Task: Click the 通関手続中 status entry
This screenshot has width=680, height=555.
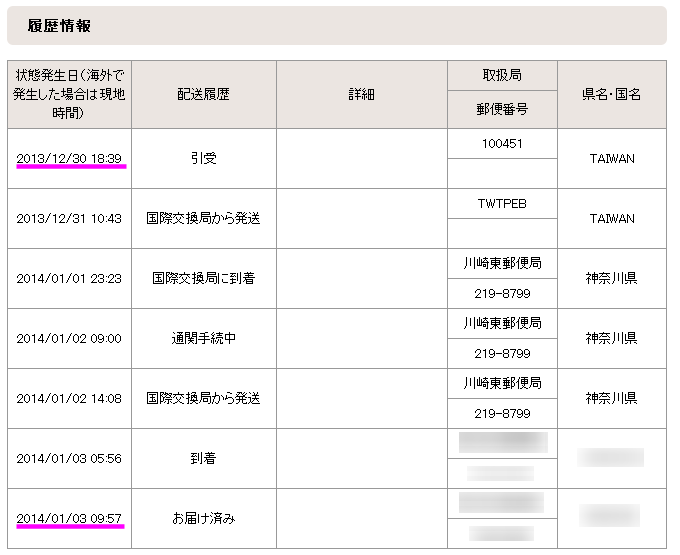Action: [203, 338]
